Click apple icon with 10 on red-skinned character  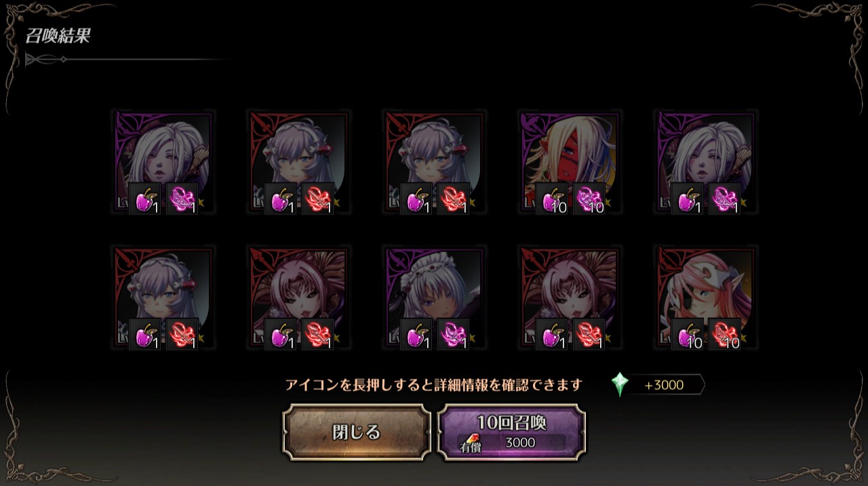coord(552,199)
